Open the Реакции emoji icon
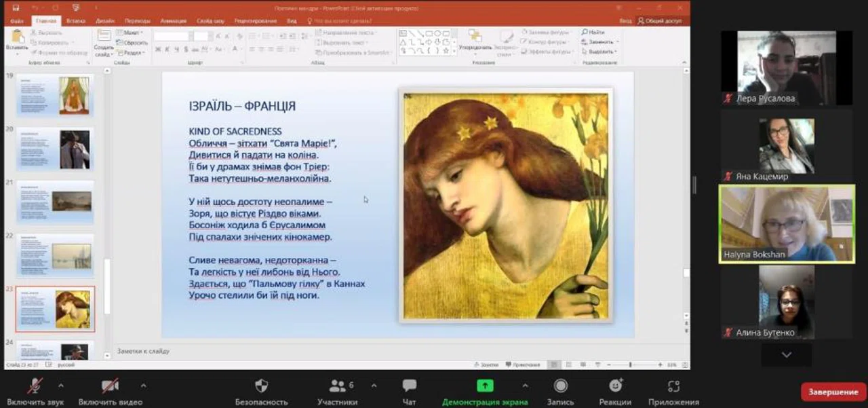This screenshot has height=408, width=868. (x=616, y=386)
